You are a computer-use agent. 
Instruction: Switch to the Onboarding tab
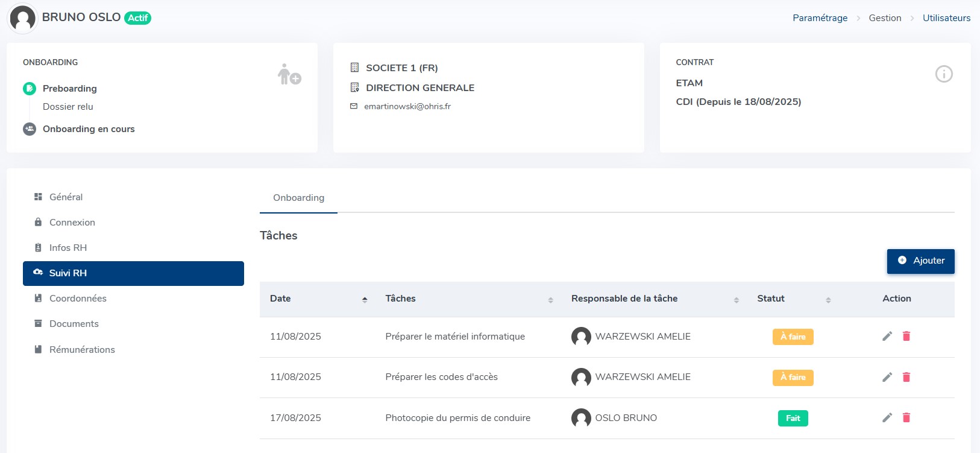(x=298, y=198)
